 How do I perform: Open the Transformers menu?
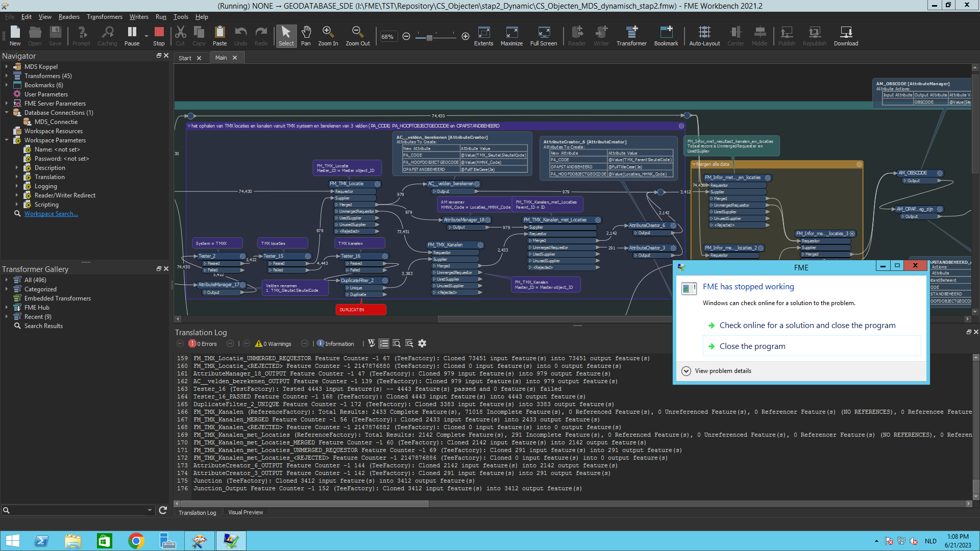[105, 17]
